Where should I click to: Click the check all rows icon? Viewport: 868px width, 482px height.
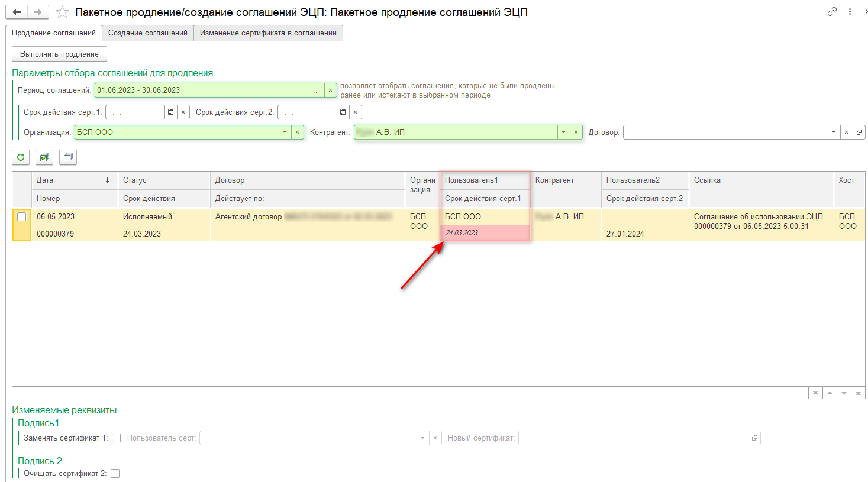(44, 157)
